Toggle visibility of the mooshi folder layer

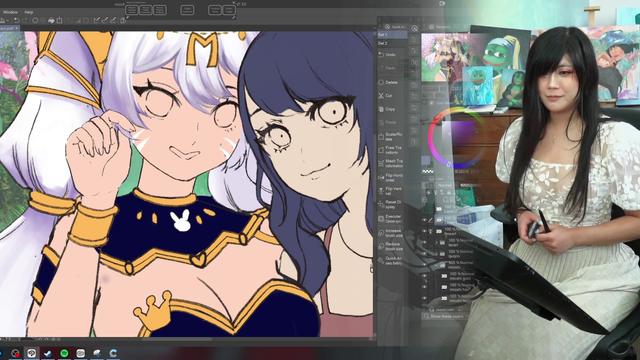click(x=424, y=265)
